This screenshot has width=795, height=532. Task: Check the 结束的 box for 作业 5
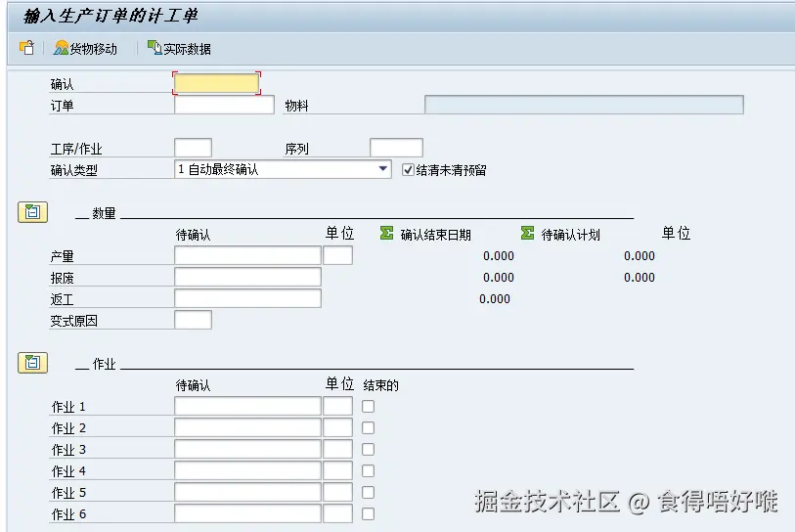368,493
